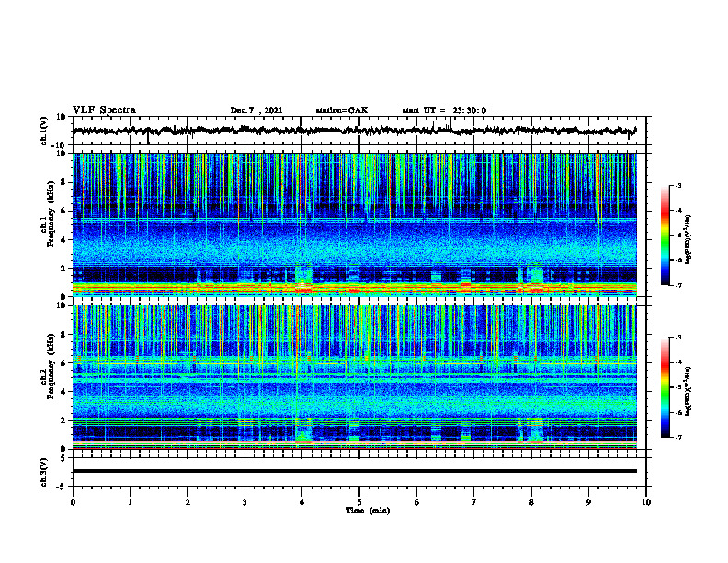
Task: Click the time axis tick label "0"
Action: pyautogui.click(x=73, y=502)
